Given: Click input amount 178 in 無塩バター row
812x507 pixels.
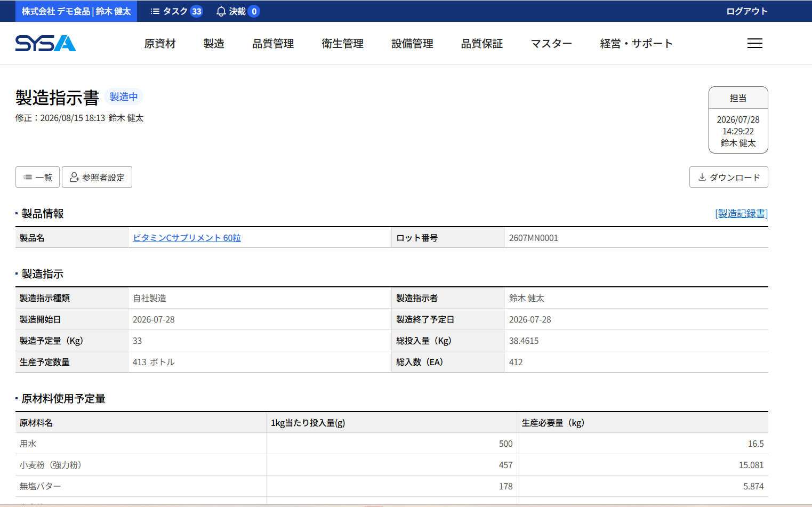Looking at the screenshot, I should point(505,486).
